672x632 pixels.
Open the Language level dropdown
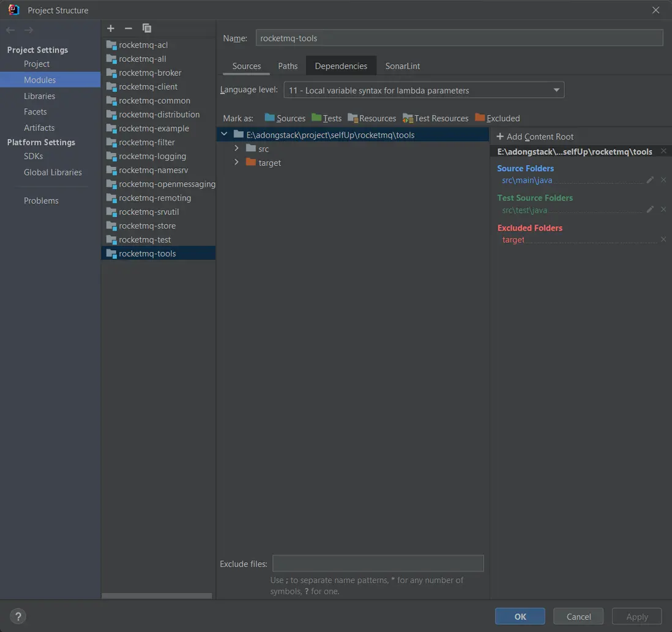pos(424,90)
